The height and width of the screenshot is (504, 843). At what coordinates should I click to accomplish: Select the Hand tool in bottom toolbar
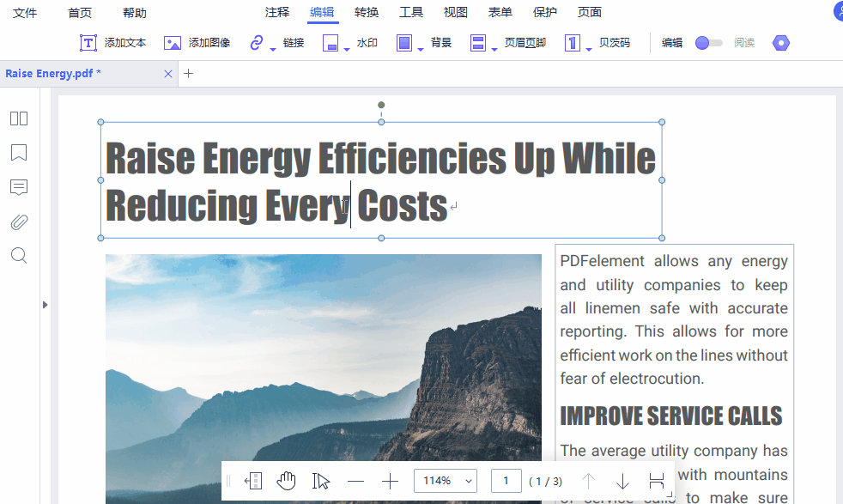coord(286,481)
